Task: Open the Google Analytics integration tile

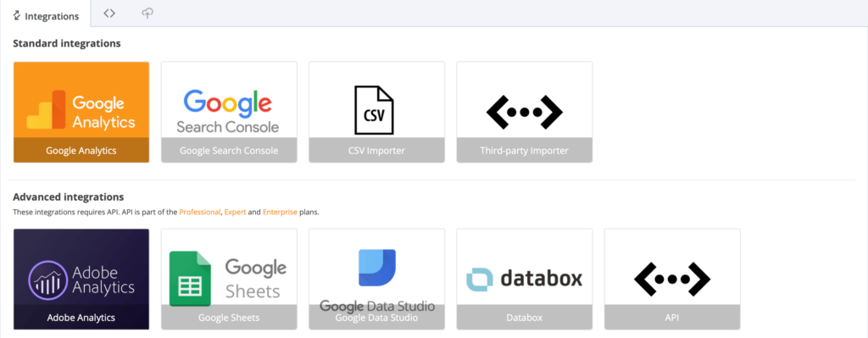Action: [x=81, y=113]
